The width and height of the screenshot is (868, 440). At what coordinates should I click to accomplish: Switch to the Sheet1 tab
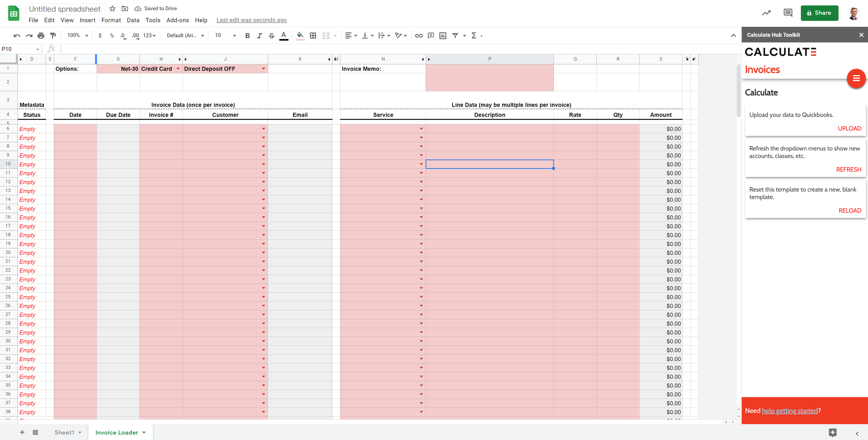tap(64, 432)
